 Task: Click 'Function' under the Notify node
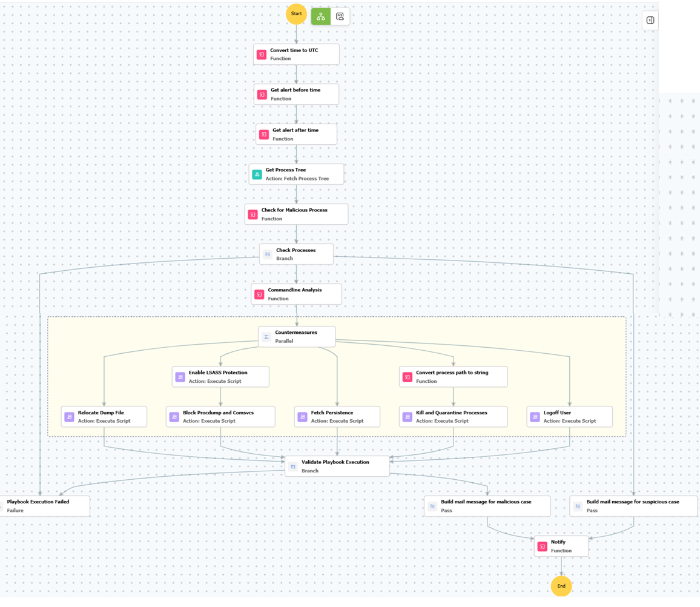point(561,551)
